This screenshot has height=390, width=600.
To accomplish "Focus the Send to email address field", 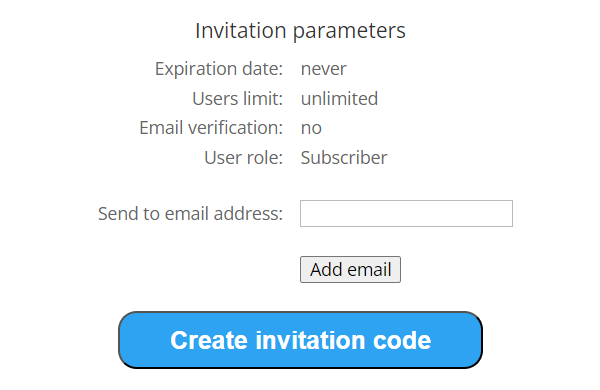I will (406, 213).
